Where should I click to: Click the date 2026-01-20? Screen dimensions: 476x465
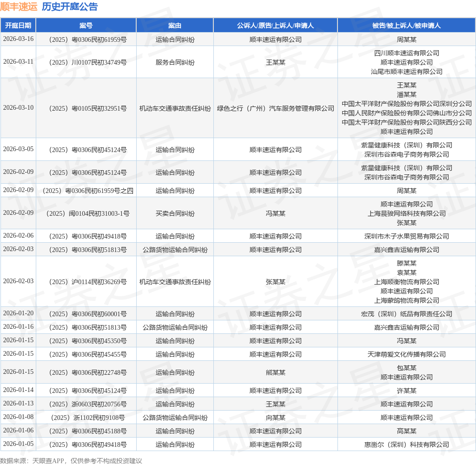tap(18, 313)
